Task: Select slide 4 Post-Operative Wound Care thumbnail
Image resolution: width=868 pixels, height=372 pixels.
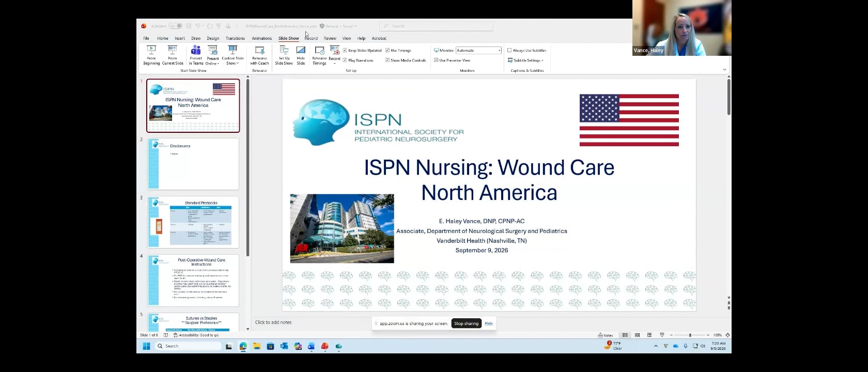Action: tap(193, 281)
